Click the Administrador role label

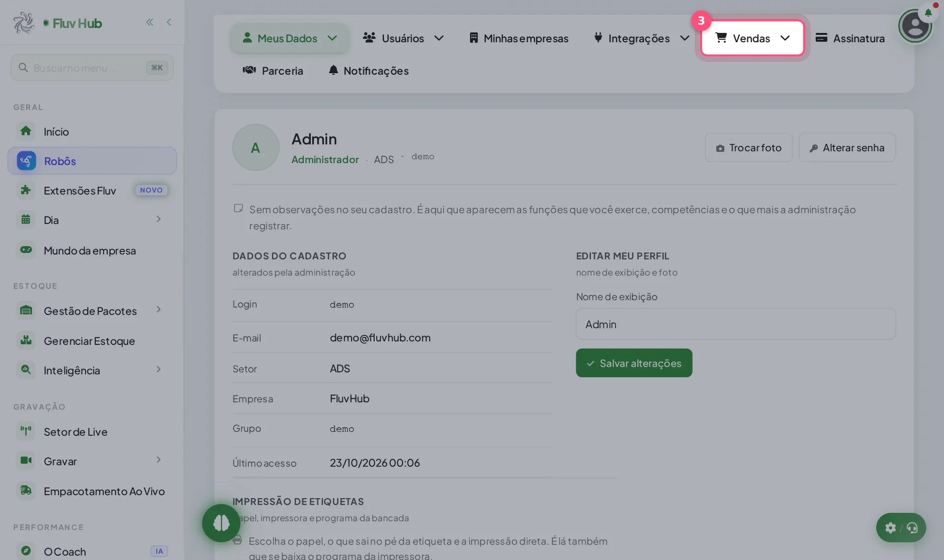coord(325,159)
